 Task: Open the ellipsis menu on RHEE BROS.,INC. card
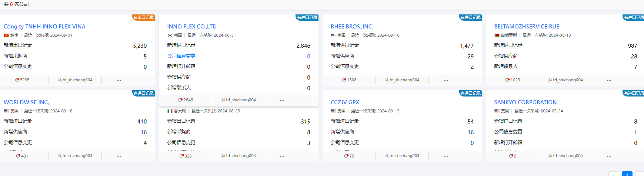tap(446, 80)
